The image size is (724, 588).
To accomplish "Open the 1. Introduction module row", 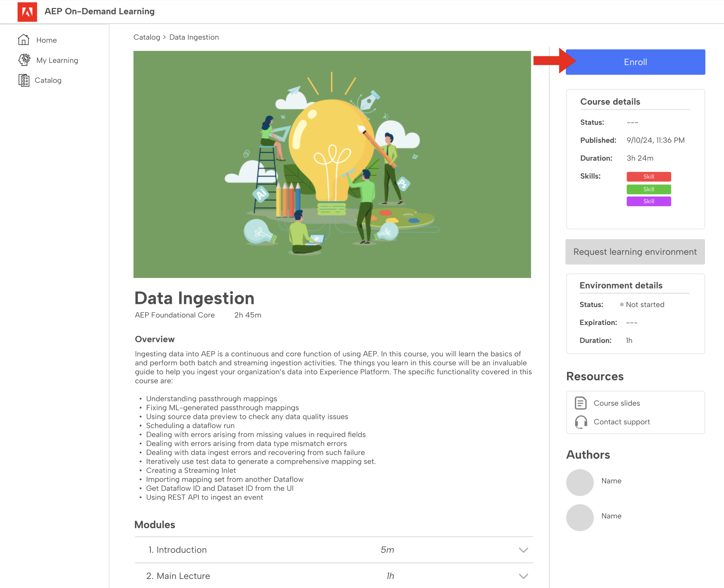I will [334, 550].
